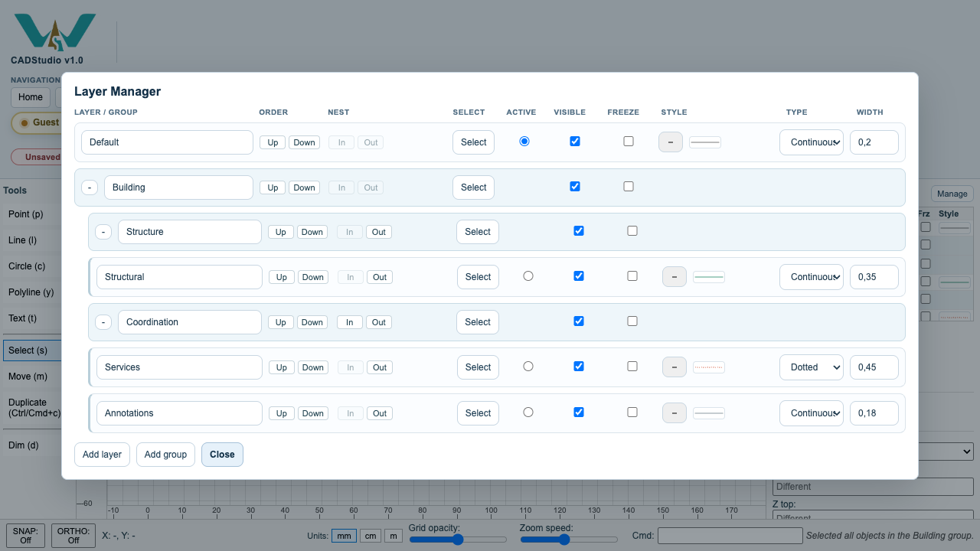The height and width of the screenshot is (551, 980).
Task: Select all objects on Annotations layer
Action: (478, 413)
